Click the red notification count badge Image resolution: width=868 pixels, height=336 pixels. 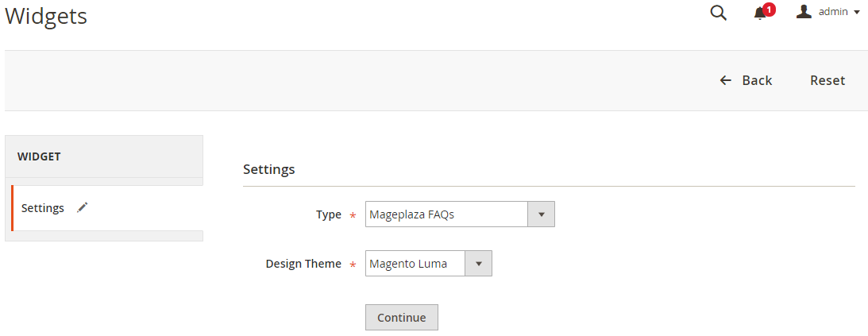tap(770, 10)
